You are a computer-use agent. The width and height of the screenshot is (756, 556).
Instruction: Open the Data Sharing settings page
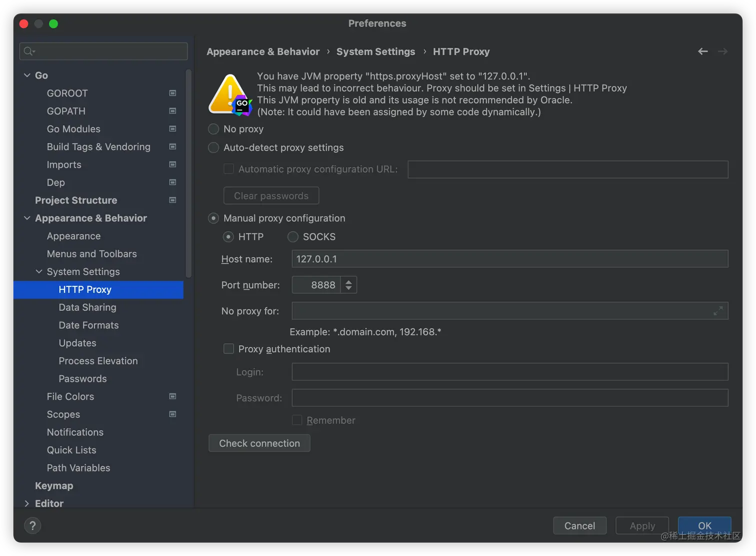[x=87, y=307]
